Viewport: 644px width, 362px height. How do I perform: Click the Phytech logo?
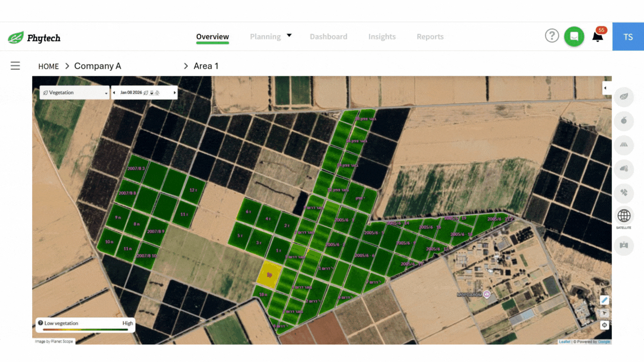[34, 37]
